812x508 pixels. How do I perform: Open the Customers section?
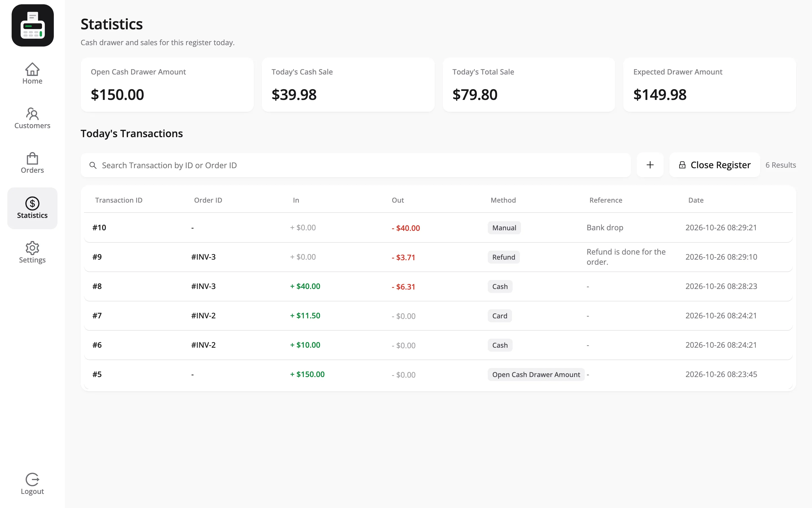click(x=32, y=118)
